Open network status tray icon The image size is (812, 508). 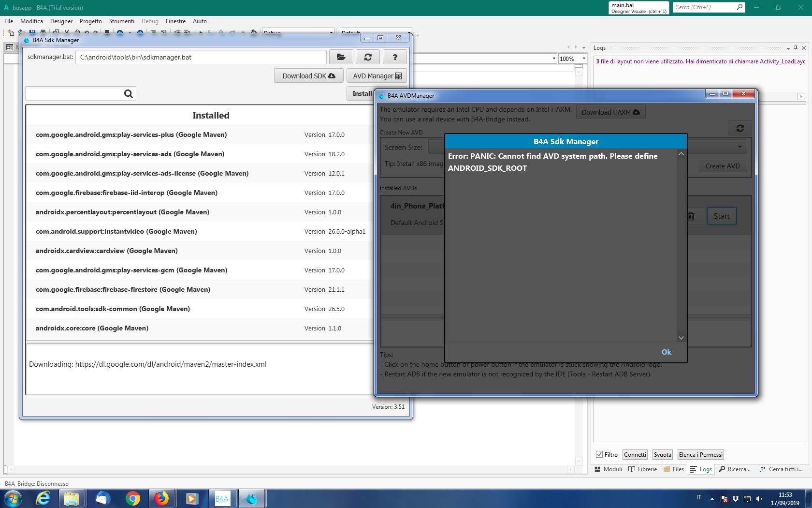(747, 499)
